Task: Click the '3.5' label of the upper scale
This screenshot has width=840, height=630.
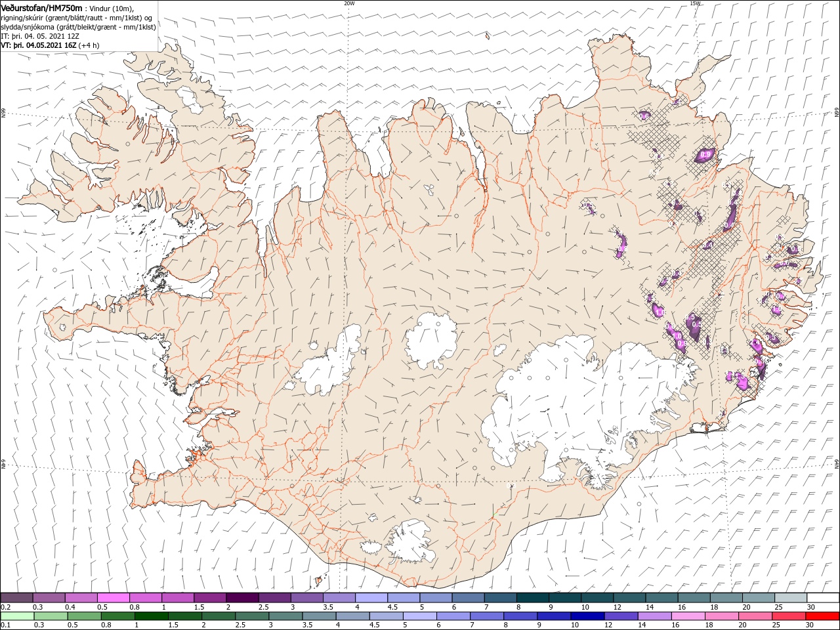Action: coord(328,607)
